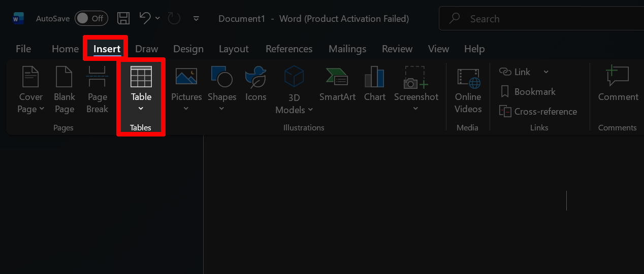Add a new Comment
The image size is (644, 274).
tap(618, 84)
